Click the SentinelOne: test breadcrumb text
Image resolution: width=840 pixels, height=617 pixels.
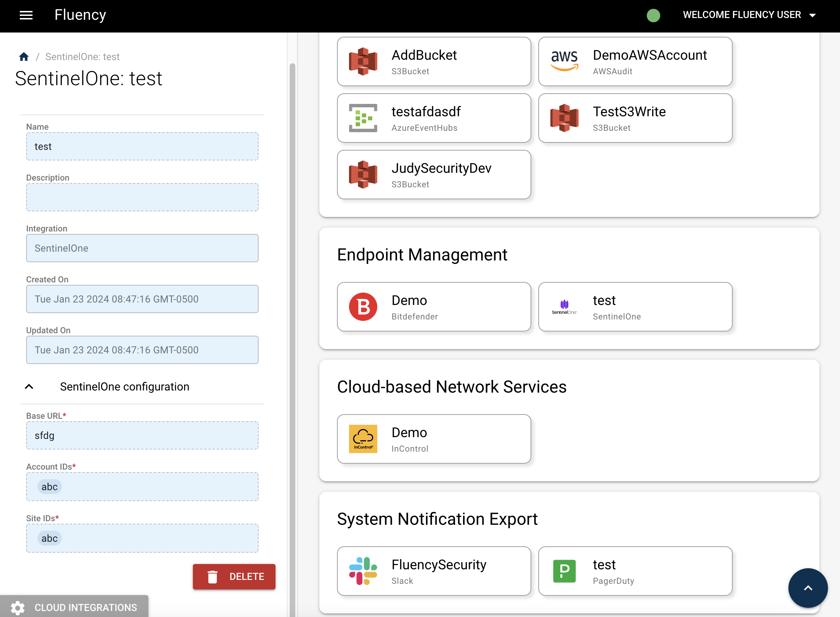83,57
